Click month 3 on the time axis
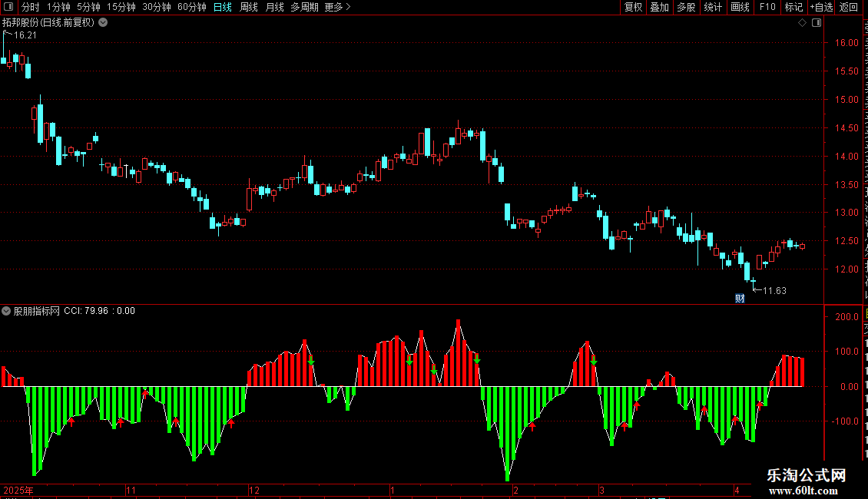Viewport: 868px width, 499px height. pos(601,490)
